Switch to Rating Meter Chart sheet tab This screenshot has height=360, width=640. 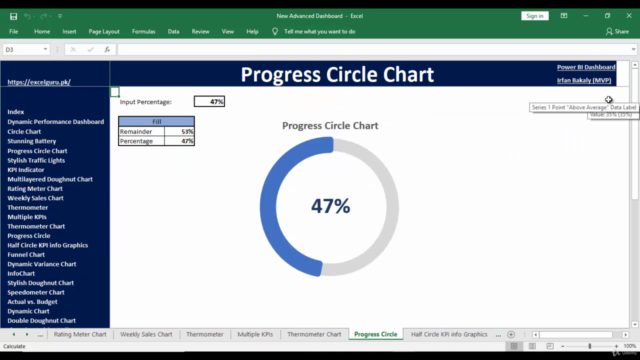pos(80,334)
